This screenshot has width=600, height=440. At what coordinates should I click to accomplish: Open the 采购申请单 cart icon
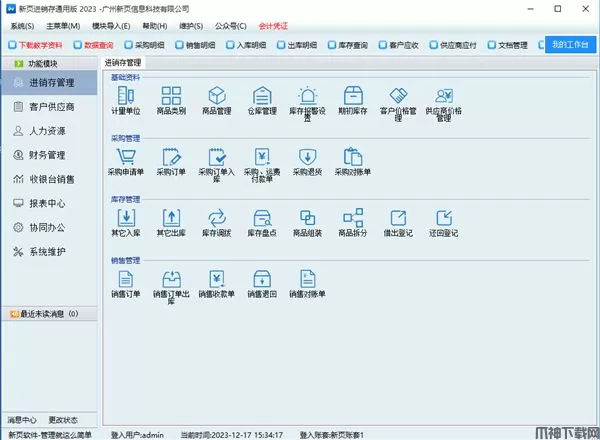[126, 156]
